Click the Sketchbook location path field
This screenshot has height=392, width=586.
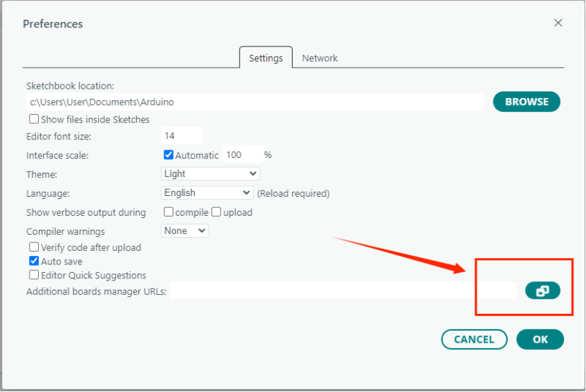pos(254,102)
